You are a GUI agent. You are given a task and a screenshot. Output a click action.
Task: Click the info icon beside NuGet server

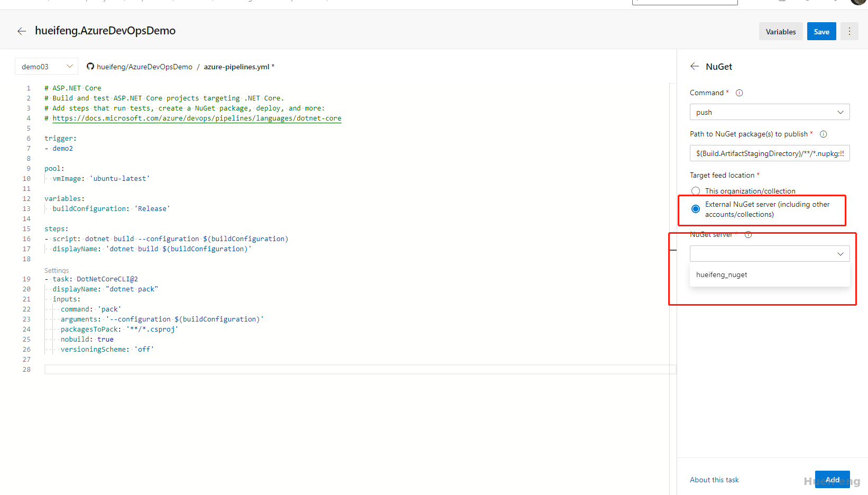749,235
